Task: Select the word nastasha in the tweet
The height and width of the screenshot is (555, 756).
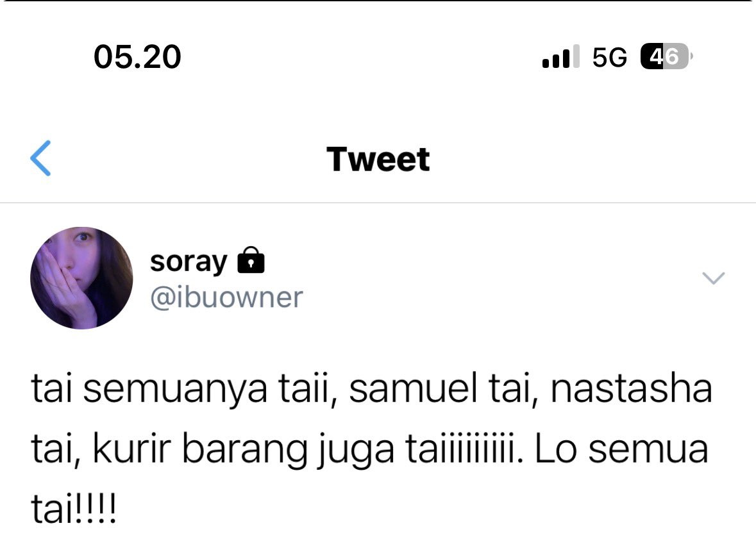Action: pos(631,388)
